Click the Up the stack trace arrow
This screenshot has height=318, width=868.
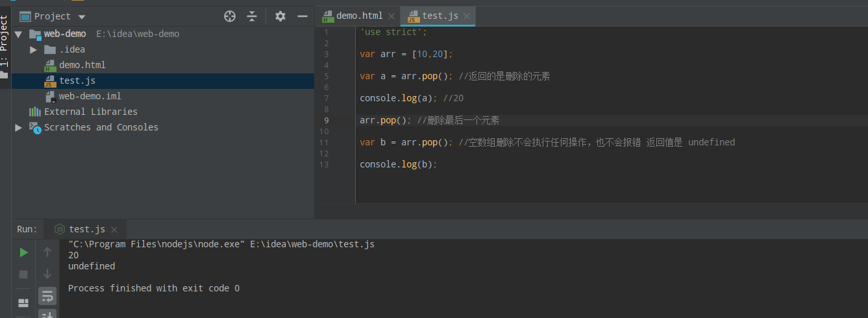click(47, 252)
